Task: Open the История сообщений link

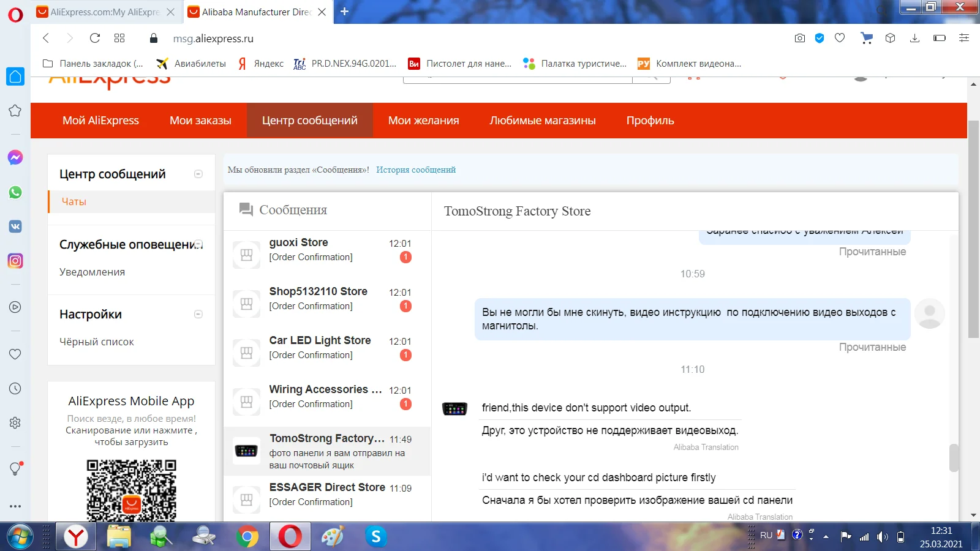Action: click(x=416, y=170)
